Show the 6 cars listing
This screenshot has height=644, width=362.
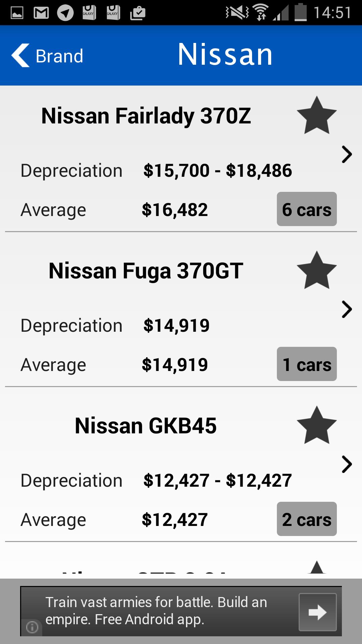(307, 209)
